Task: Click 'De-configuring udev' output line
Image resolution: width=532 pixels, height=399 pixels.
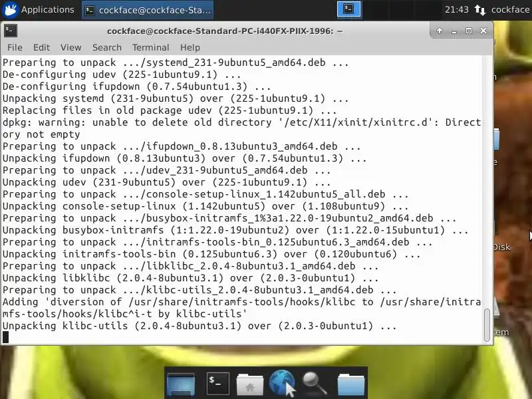Action: point(122,74)
